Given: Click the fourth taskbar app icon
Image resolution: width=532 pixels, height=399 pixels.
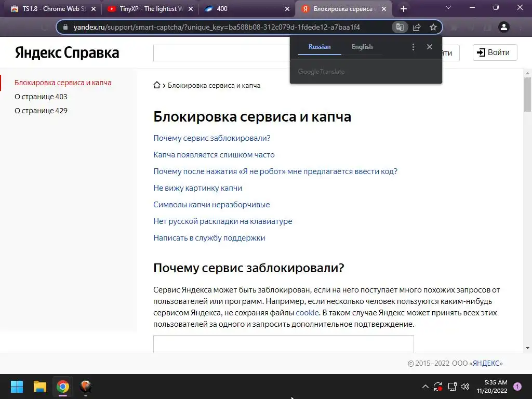Looking at the screenshot, I should tap(86, 387).
